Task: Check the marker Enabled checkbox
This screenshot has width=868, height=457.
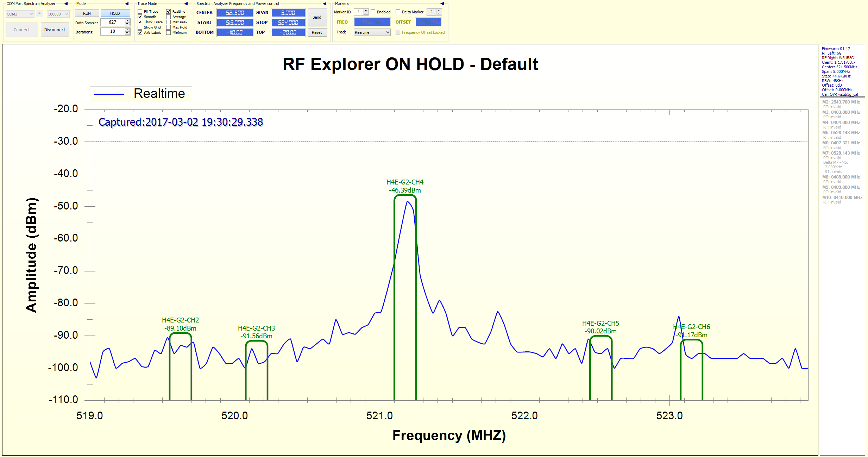Action: [373, 12]
